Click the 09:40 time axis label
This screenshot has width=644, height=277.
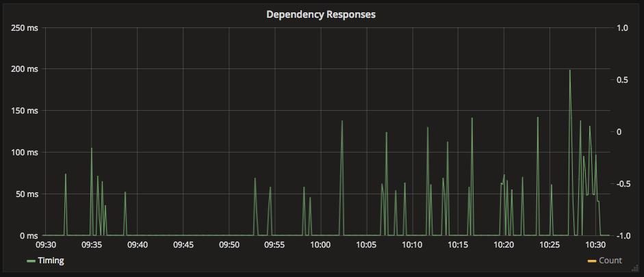pos(137,246)
